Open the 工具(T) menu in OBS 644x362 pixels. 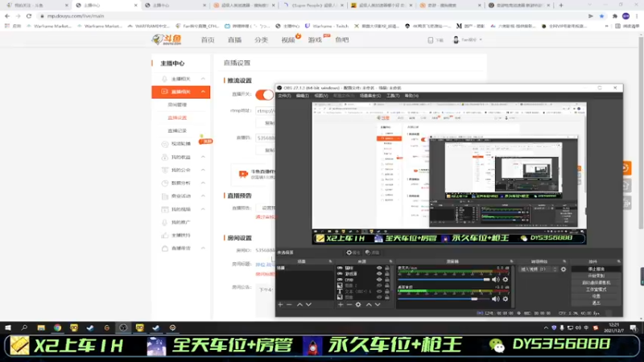pyautogui.click(x=393, y=96)
